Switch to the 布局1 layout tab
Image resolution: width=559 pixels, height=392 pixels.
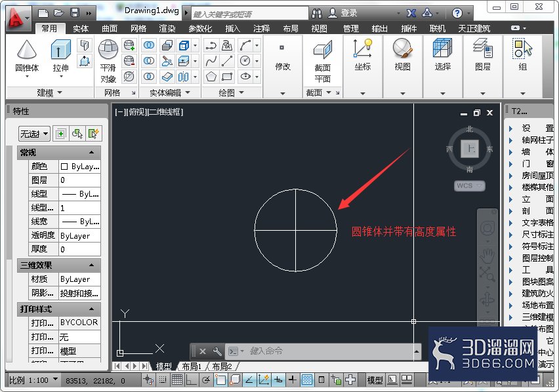192,366
